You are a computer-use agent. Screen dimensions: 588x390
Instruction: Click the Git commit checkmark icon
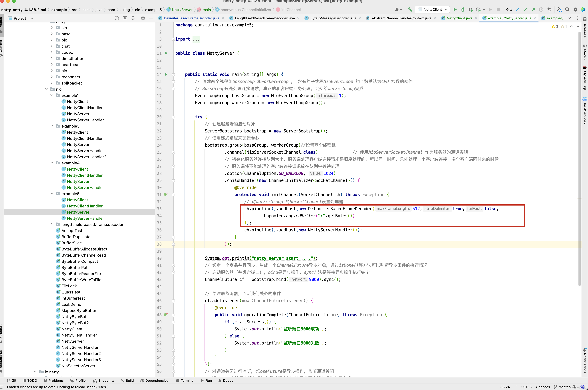[525, 10]
